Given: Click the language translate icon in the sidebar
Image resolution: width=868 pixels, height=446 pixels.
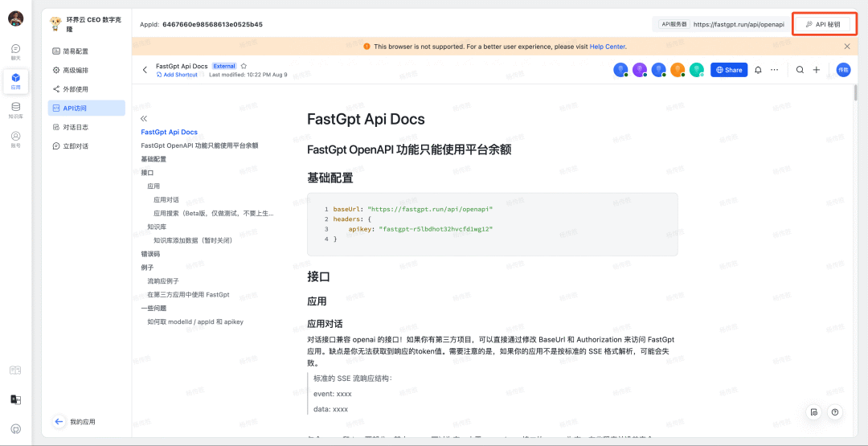Looking at the screenshot, I should [x=15, y=399].
